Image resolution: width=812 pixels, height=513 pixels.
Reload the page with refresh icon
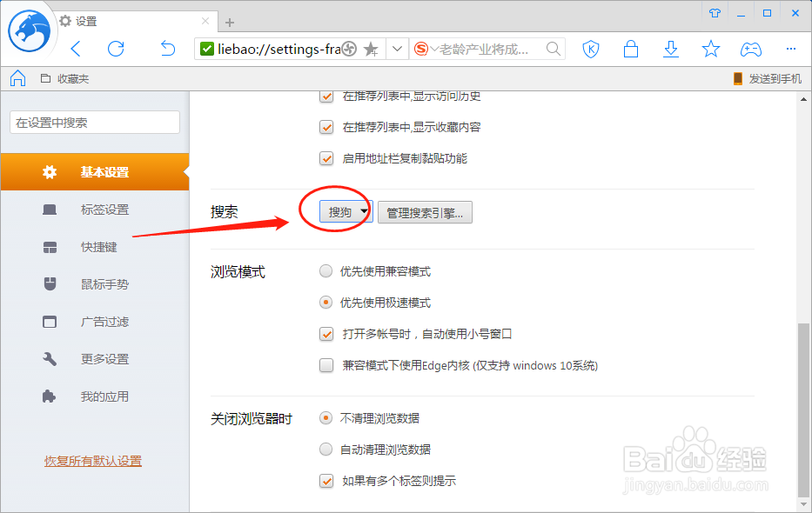pyautogui.click(x=116, y=50)
